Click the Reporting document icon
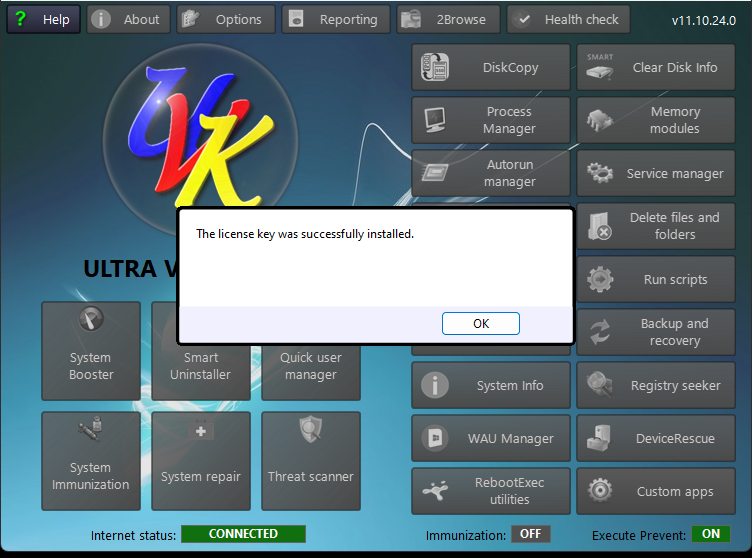The height and width of the screenshot is (558, 752). [x=296, y=19]
